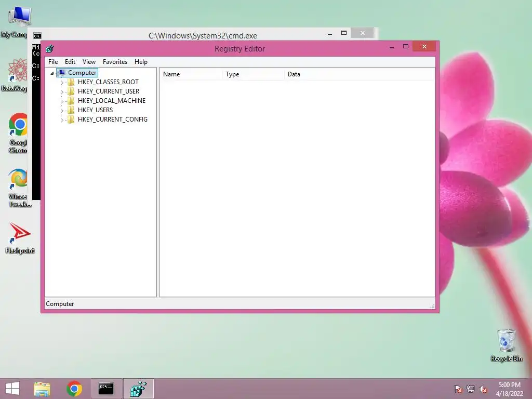
Task: Launch Google Chrome from the taskbar
Action: tap(74, 389)
